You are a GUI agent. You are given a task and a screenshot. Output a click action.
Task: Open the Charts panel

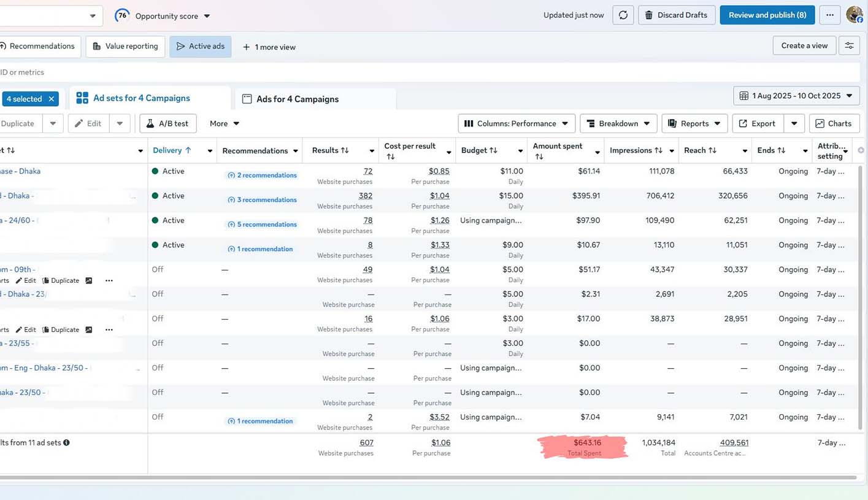(x=833, y=123)
